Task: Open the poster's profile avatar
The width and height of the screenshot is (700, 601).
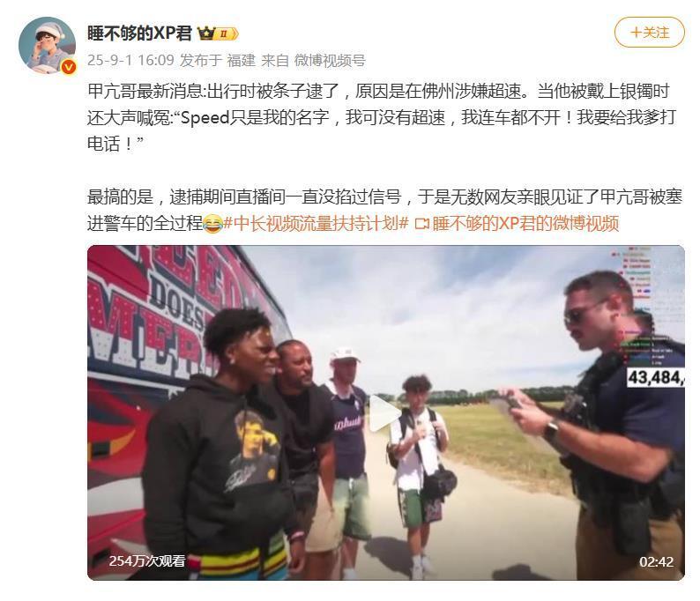Action: click(x=47, y=45)
